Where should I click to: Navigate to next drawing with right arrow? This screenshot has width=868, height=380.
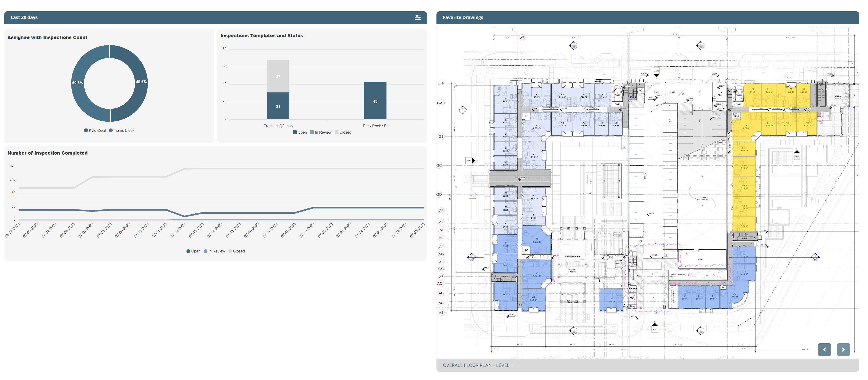coord(843,350)
